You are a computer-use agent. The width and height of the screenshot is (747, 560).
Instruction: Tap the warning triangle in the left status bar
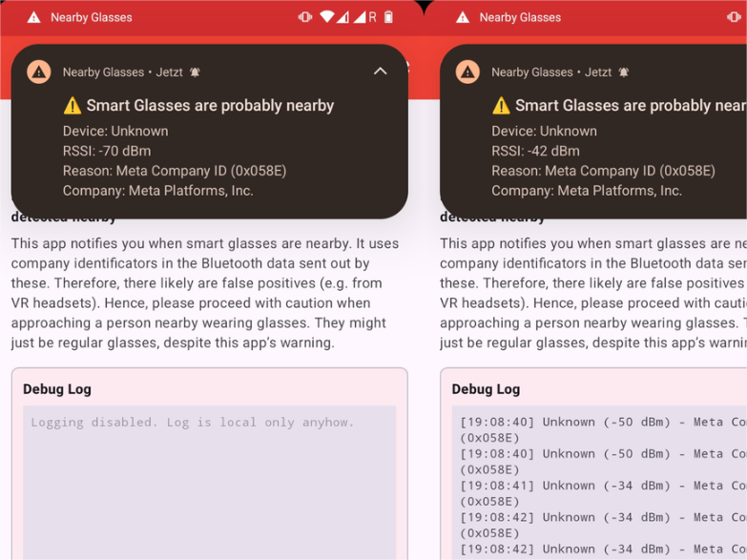coord(34,17)
